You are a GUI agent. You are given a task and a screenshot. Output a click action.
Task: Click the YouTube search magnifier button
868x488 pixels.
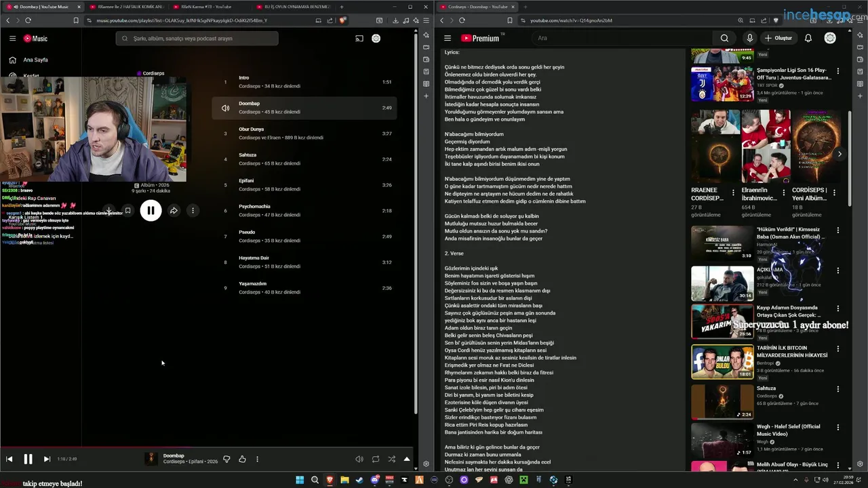click(x=724, y=38)
